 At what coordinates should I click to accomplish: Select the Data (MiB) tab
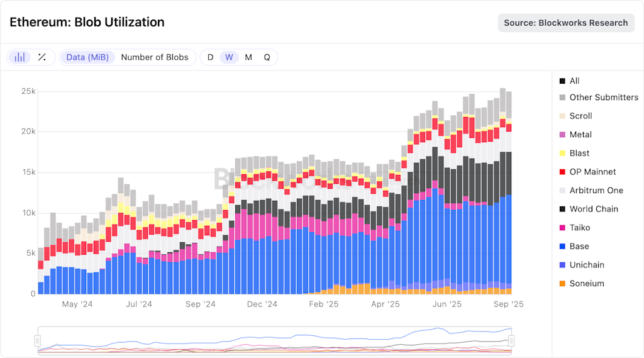click(x=87, y=57)
